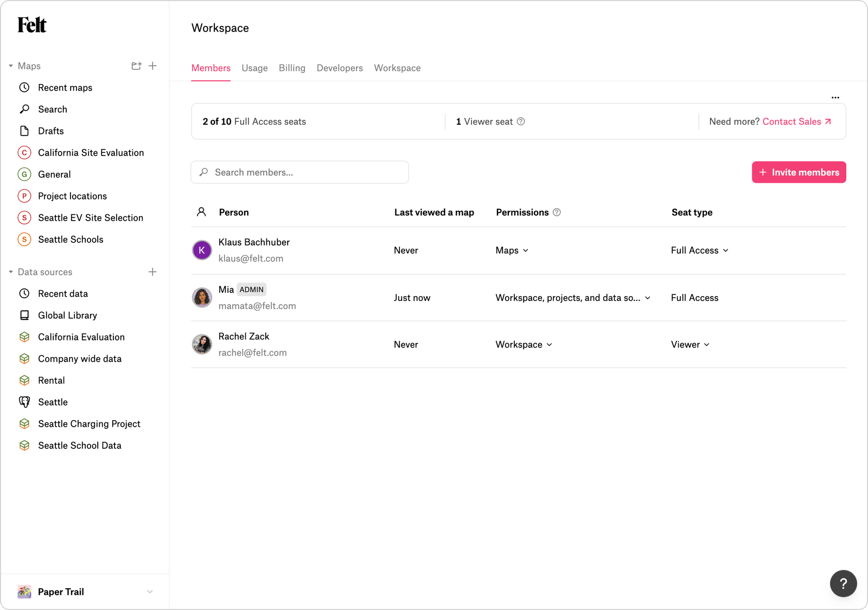
Task: Open Seattle Schools project icon
Action: [x=24, y=239]
